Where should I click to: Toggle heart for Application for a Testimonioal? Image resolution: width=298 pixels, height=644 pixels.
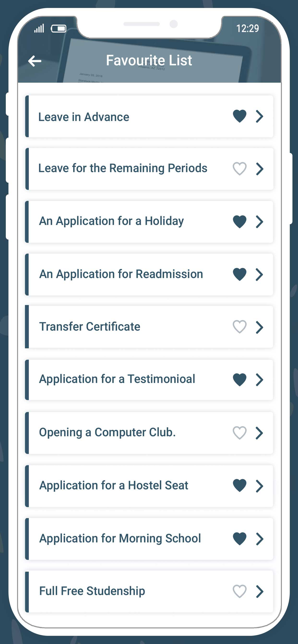click(x=240, y=380)
